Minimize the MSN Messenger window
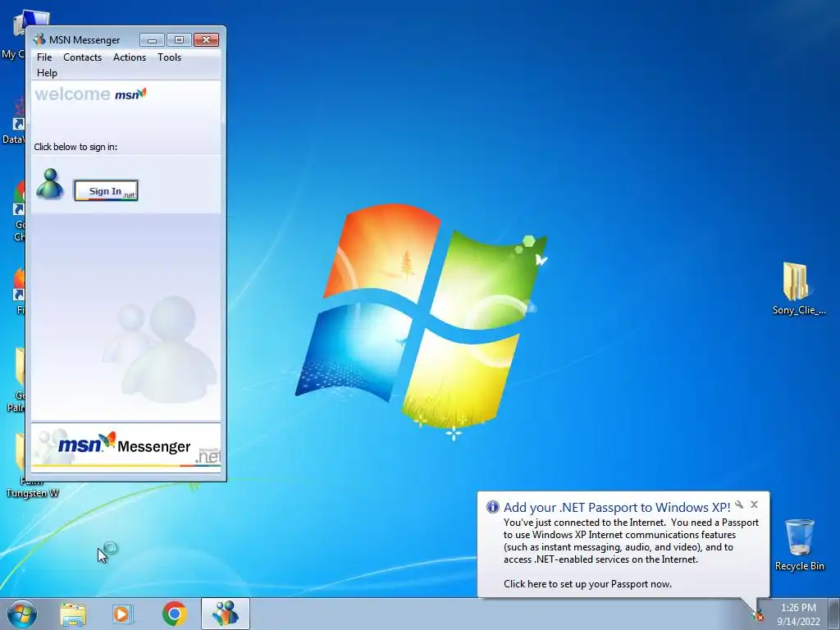840x630 pixels. point(152,39)
